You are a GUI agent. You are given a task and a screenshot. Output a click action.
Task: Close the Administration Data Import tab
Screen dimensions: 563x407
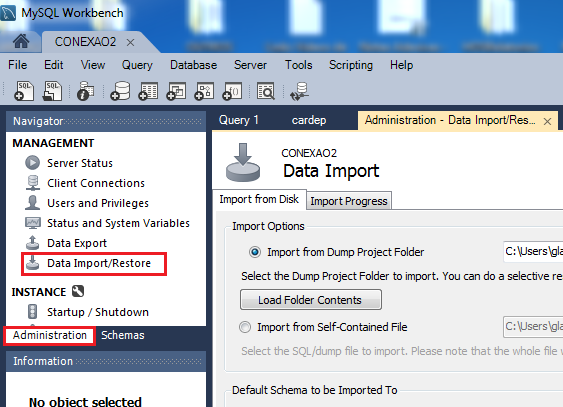coord(547,121)
